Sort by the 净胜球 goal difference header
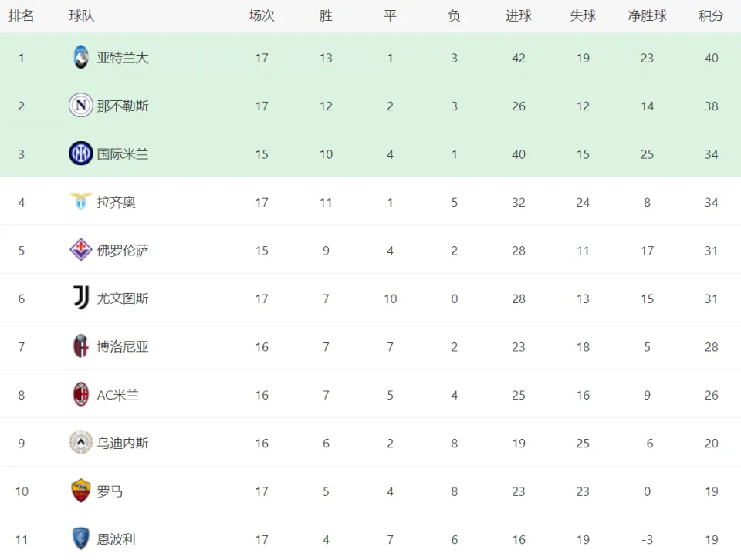Image resolution: width=741 pixels, height=560 pixels. [x=647, y=15]
